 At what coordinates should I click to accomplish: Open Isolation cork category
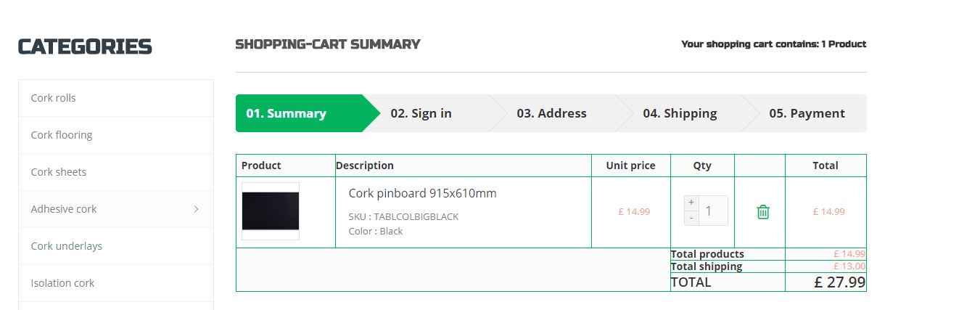[62, 283]
